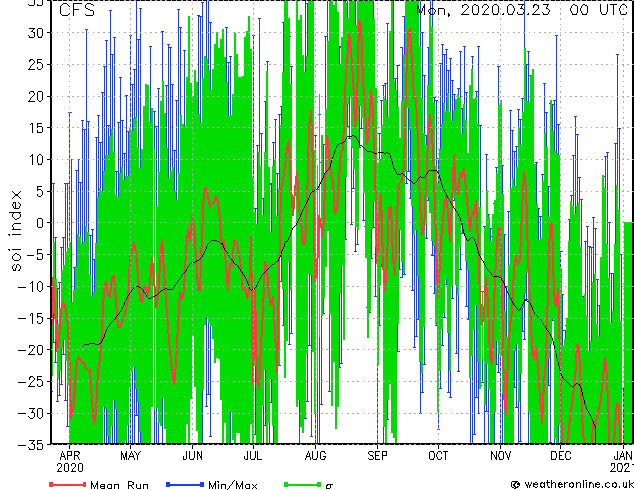Click the y-axis value -20
The height and width of the screenshot is (490, 634).
pyautogui.click(x=29, y=350)
